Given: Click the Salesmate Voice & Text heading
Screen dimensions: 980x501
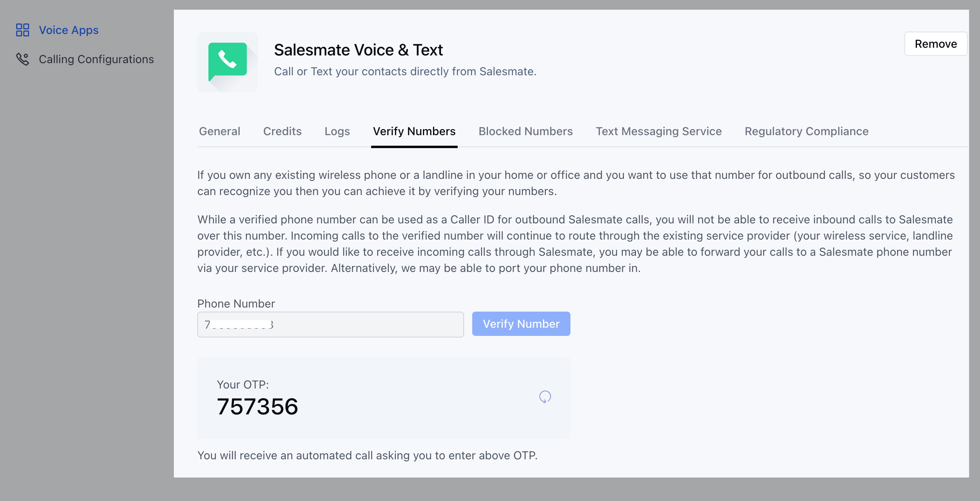Looking at the screenshot, I should coord(359,50).
